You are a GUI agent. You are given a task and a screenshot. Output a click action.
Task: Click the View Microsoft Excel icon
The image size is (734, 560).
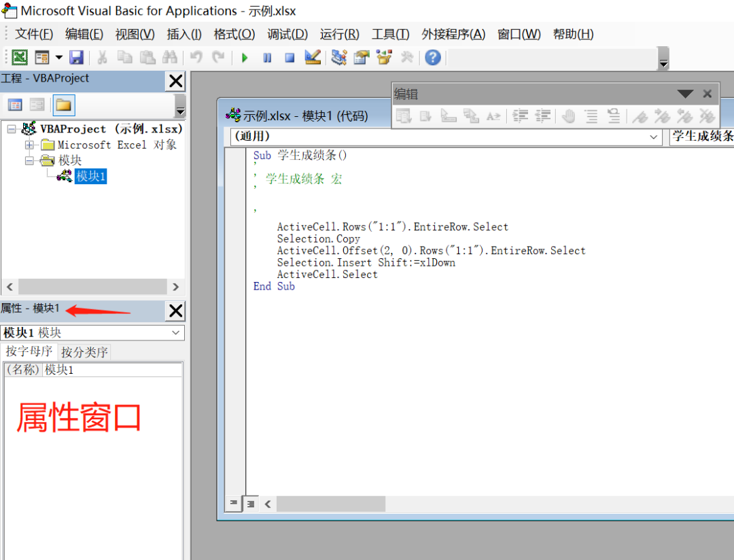click(x=20, y=58)
